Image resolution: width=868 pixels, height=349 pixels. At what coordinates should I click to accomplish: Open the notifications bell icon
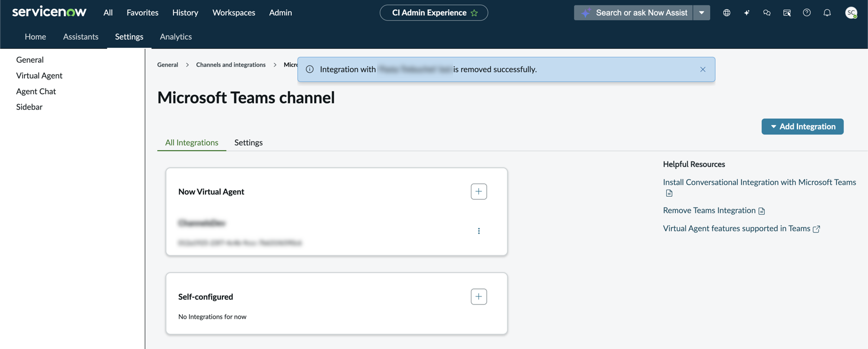[x=827, y=12]
